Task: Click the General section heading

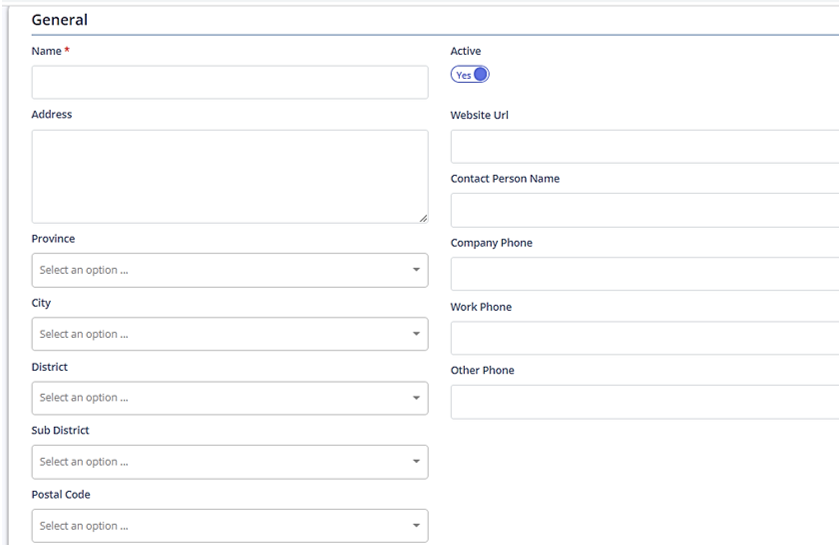Action: [59, 20]
